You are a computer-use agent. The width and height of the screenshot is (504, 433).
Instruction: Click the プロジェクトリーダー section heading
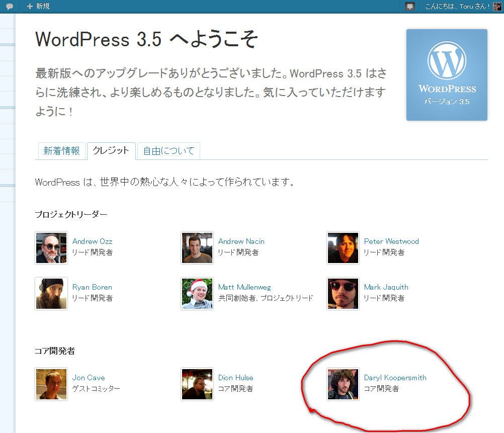[x=71, y=214]
